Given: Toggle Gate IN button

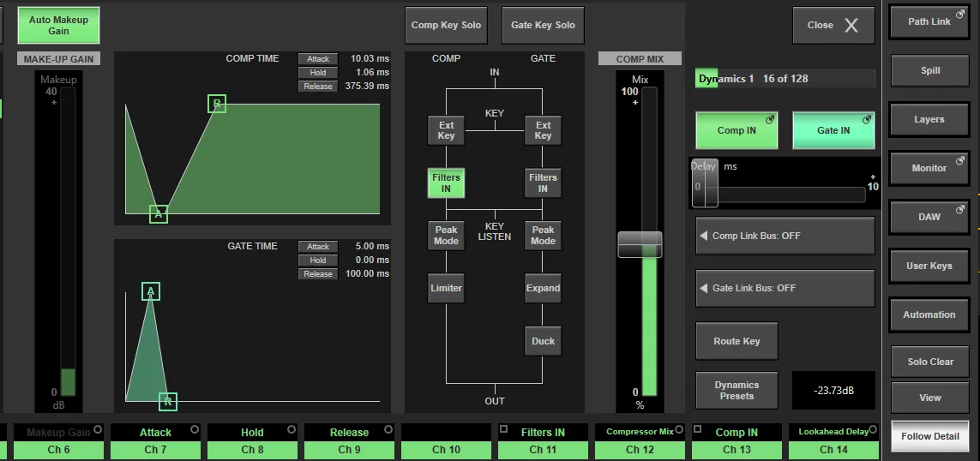Looking at the screenshot, I should 833,130.
